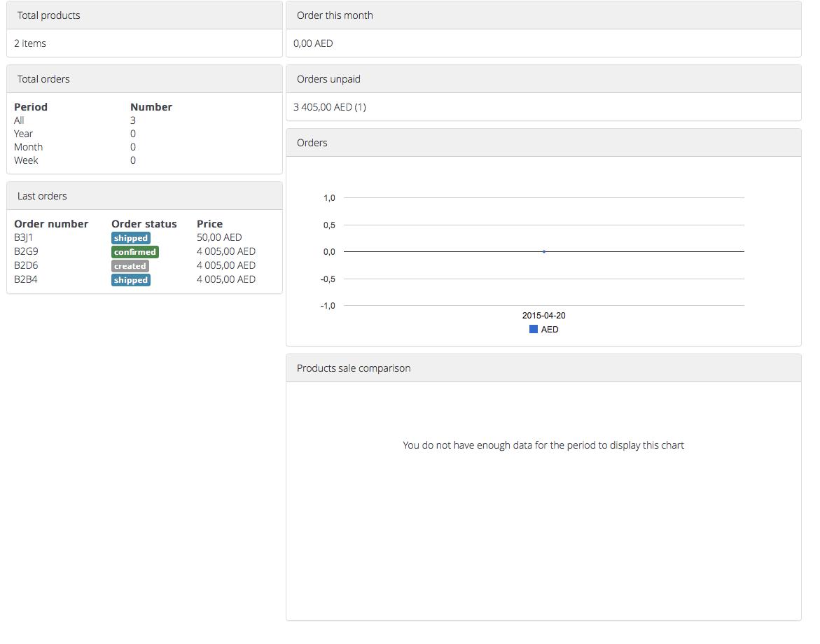Click the blue AED legend color swatch

click(x=534, y=329)
